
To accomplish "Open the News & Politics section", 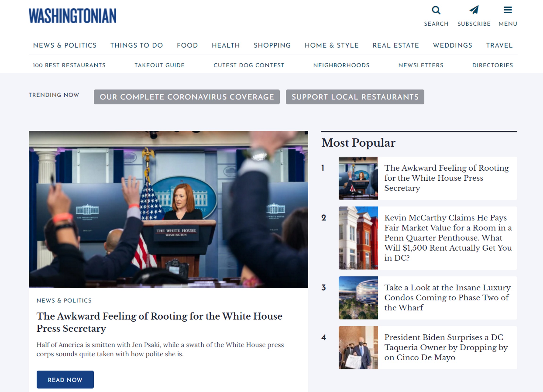I will (65, 45).
